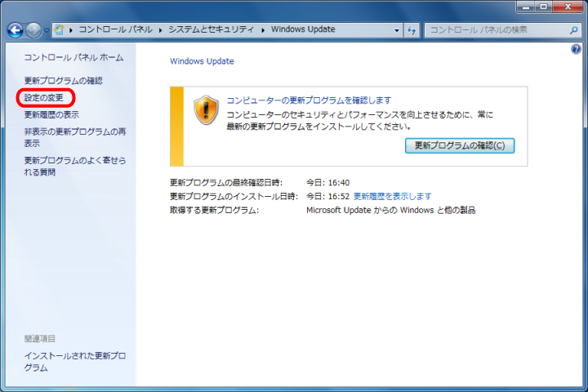Click the 取得する更新プログラム label
Image resolution: width=588 pixels, height=392 pixels.
pyautogui.click(x=215, y=211)
